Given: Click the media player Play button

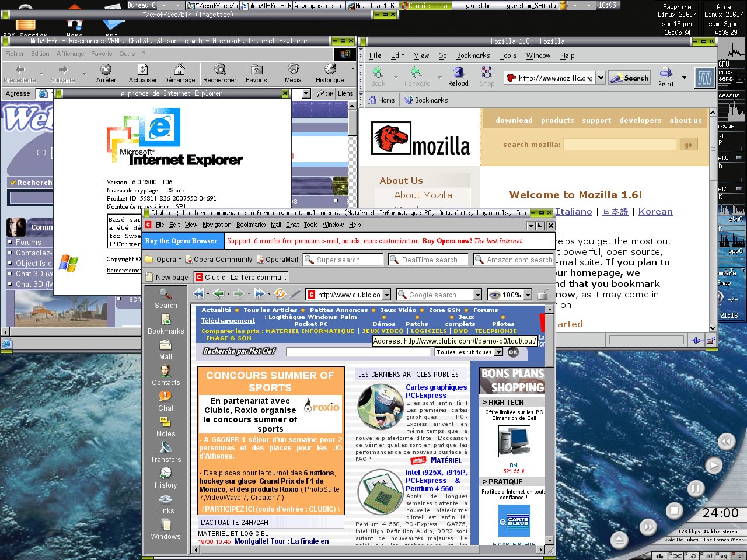Looking at the screenshot, I should point(713,465).
